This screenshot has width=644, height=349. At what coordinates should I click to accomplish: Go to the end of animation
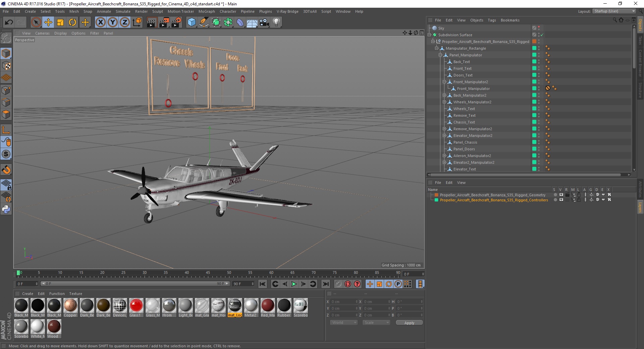(x=325, y=284)
